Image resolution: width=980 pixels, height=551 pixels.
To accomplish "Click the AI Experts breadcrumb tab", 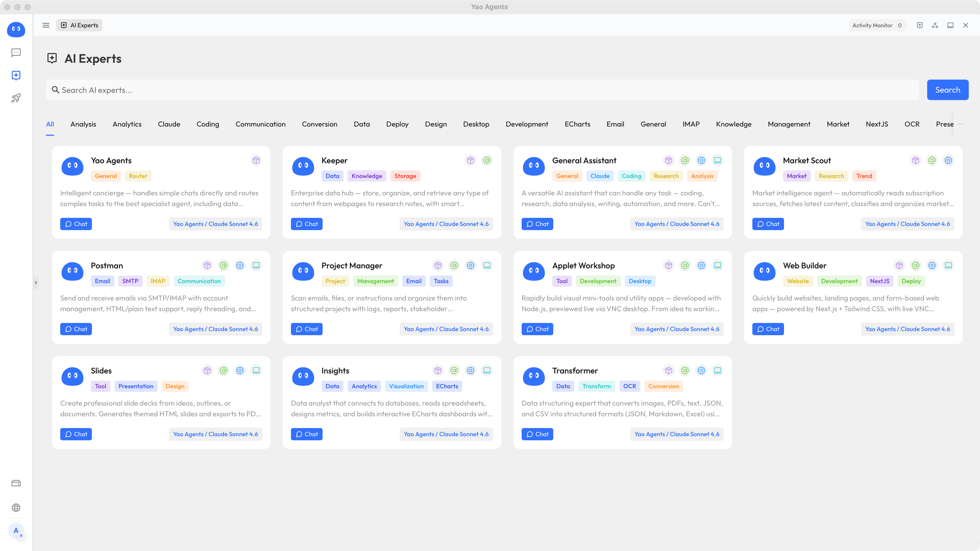I will point(80,25).
